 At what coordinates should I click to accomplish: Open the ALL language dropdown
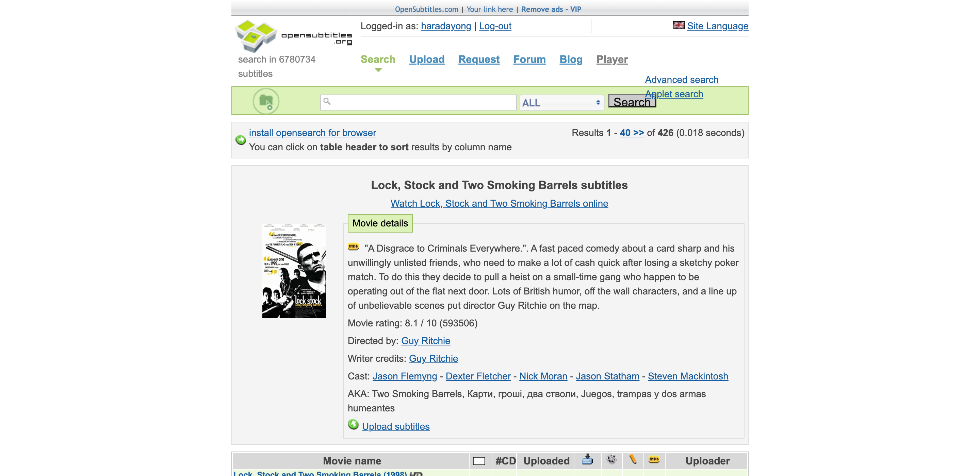(x=561, y=103)
